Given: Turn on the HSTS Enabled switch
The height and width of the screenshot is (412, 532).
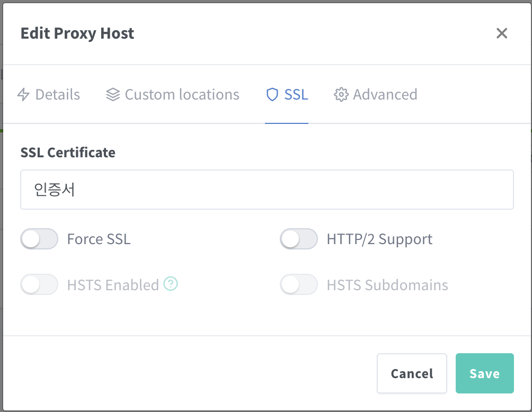Looking at the screenshot, I should click(39, 285).
